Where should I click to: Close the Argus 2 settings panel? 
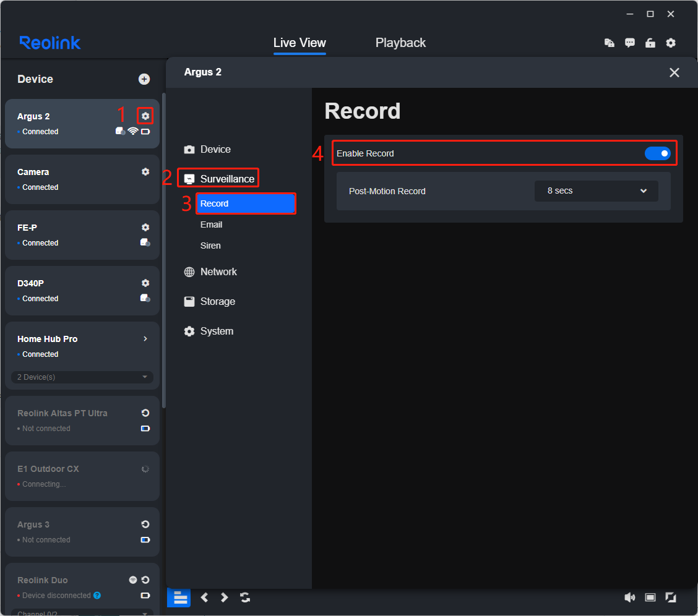(674, 72)
